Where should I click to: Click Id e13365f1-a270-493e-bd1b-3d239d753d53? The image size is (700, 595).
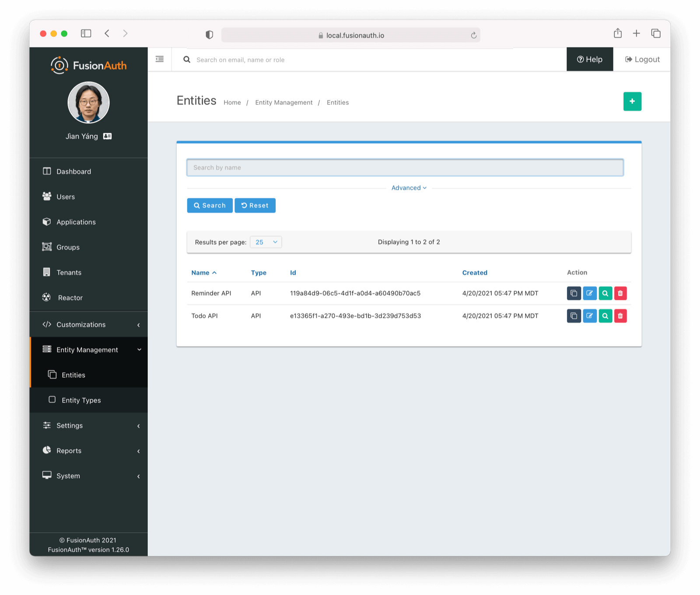tap(356, 316)
